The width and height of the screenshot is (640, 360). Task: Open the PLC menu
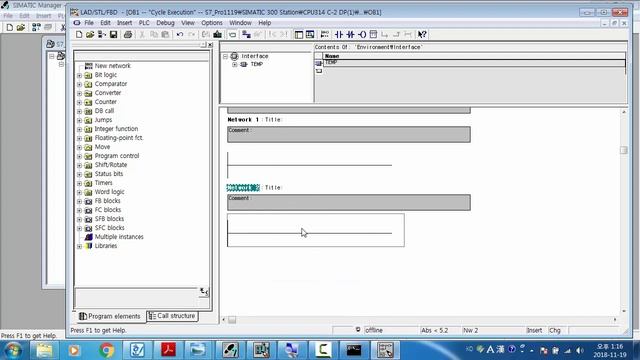coord(144,23)
